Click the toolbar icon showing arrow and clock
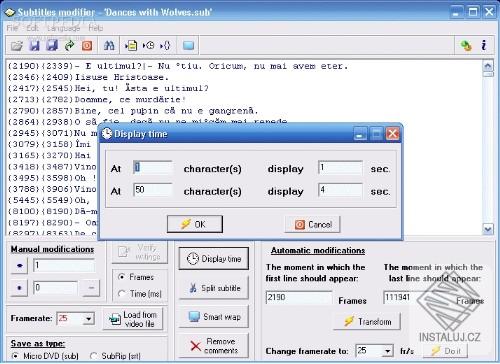The width and height of the screenshot is (500, 364). tap(148, 45)
